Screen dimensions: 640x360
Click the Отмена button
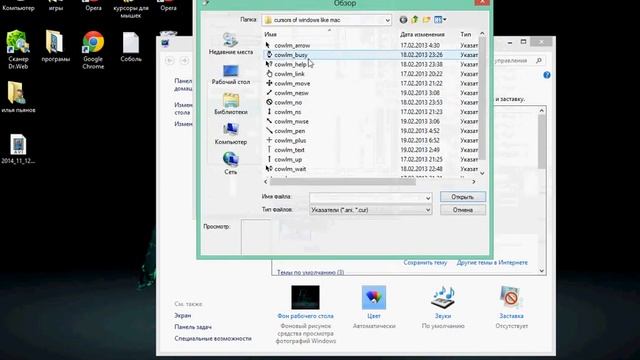(x=463, y=210)
